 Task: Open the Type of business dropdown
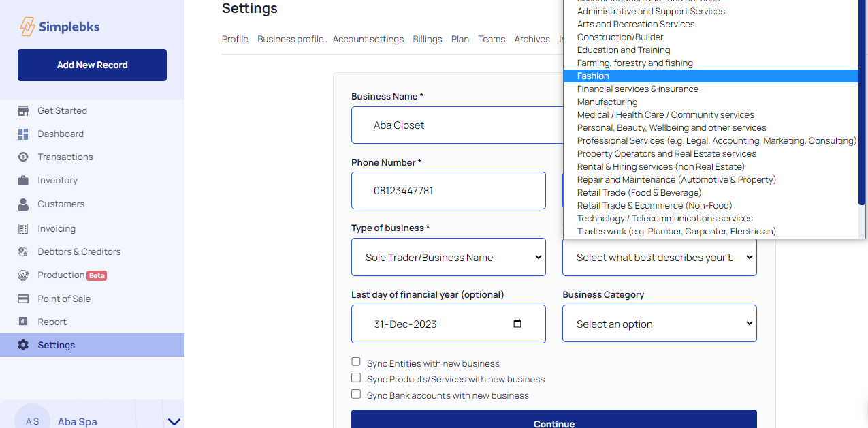click(448, 257)
